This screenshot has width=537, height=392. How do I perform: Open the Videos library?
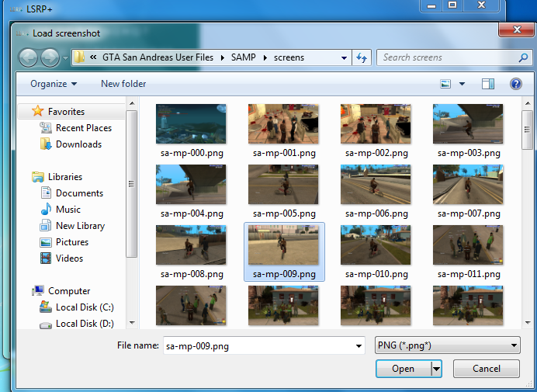coord(69,258)
